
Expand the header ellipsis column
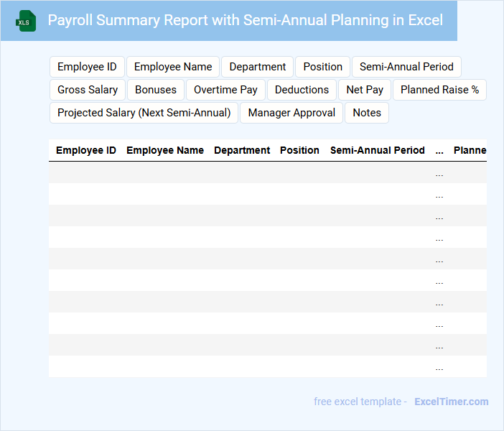coord(439,151)
